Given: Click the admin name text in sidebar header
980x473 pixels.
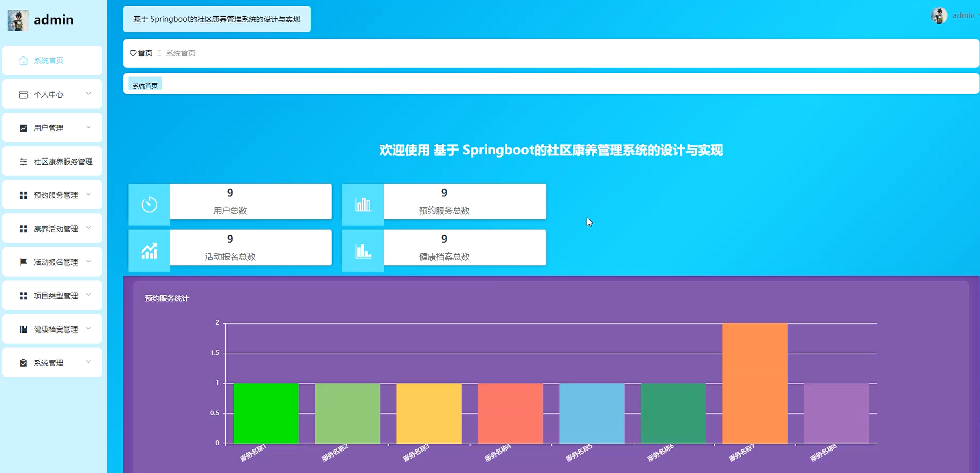Looking at the screenshot, I should click(54, 20).
